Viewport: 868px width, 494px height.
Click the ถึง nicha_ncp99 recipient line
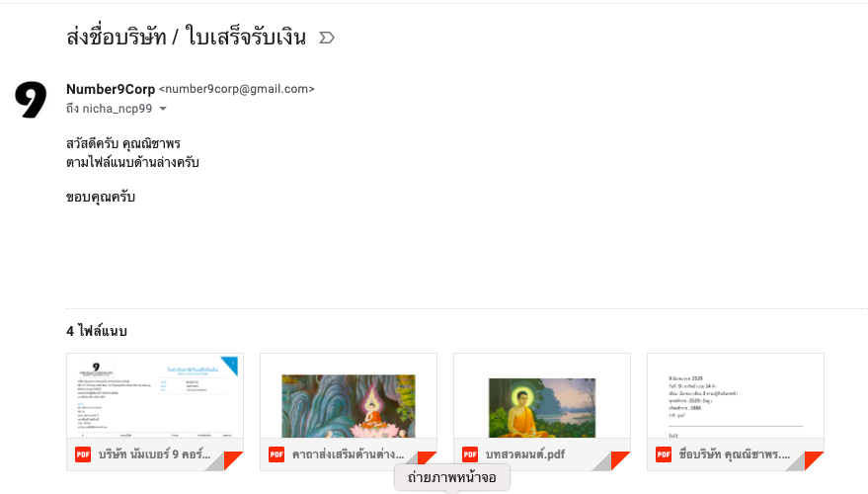pyautogui.click(x=109, y=109)
